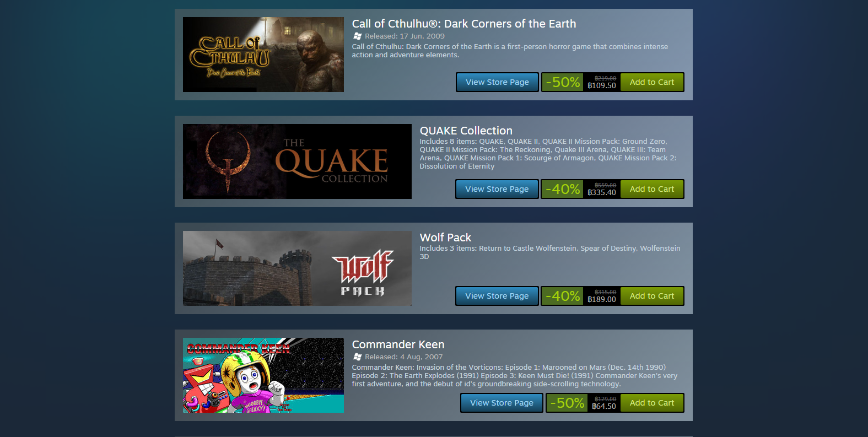The image size is (868, 437).
Task: Open the Wolf Pack banner image
Action: tap(297, 268)
